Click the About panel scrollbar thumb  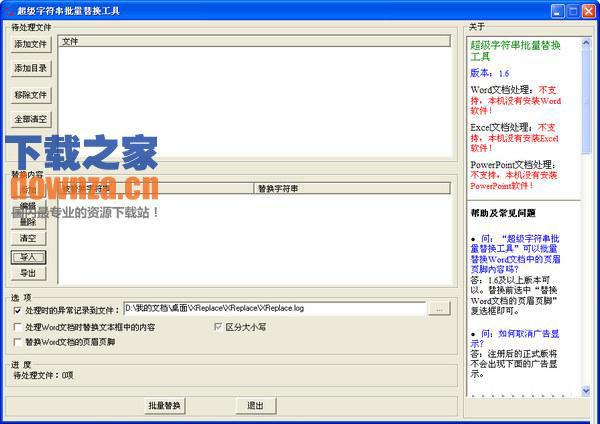point(586,100)
